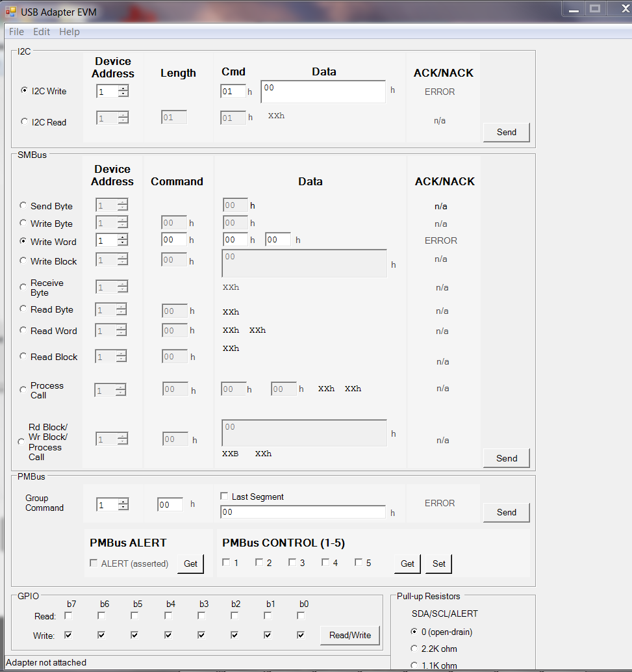Click the Write Word Command field
This screenshot has width=632, height=672.
click(x=174, y=240)
